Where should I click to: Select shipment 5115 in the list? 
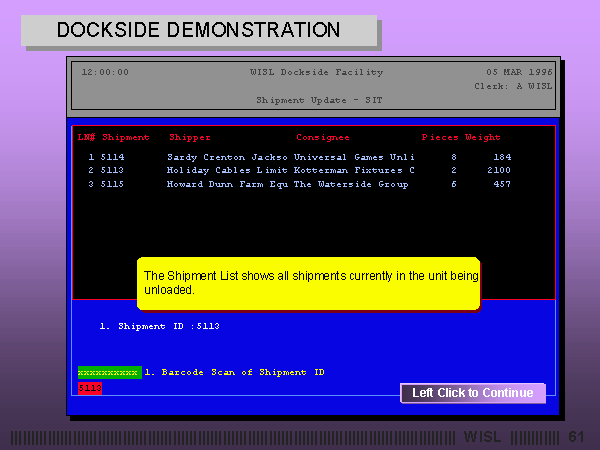point(112,184)
